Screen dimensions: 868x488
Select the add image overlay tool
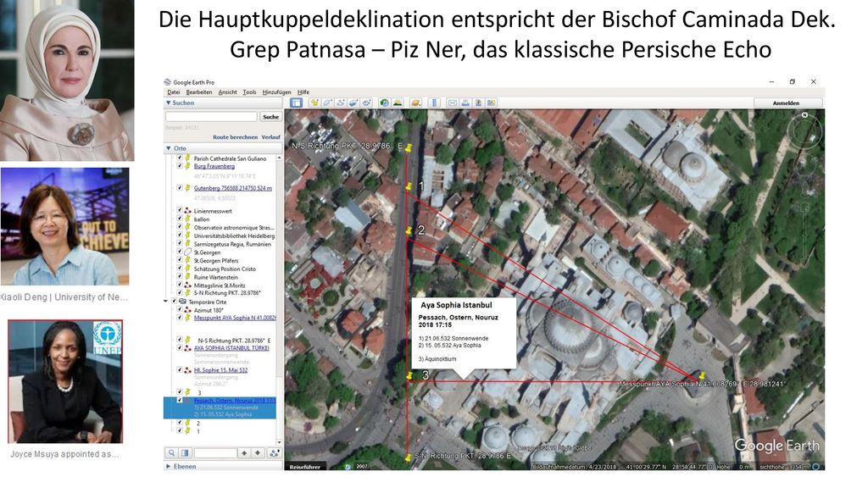coord(353,103)
